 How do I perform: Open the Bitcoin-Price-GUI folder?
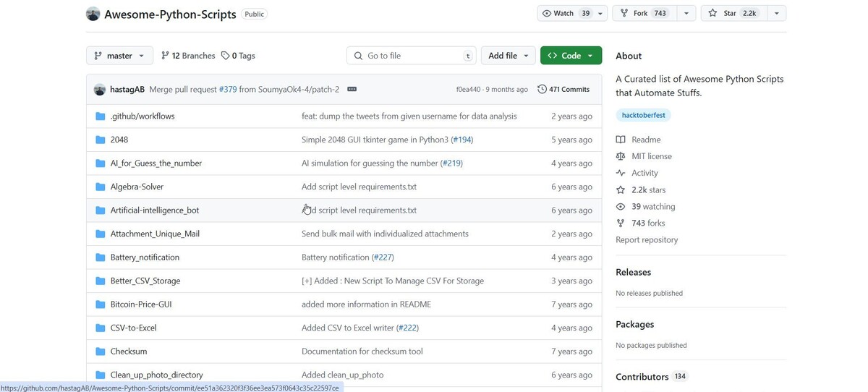tap(141, 304)
